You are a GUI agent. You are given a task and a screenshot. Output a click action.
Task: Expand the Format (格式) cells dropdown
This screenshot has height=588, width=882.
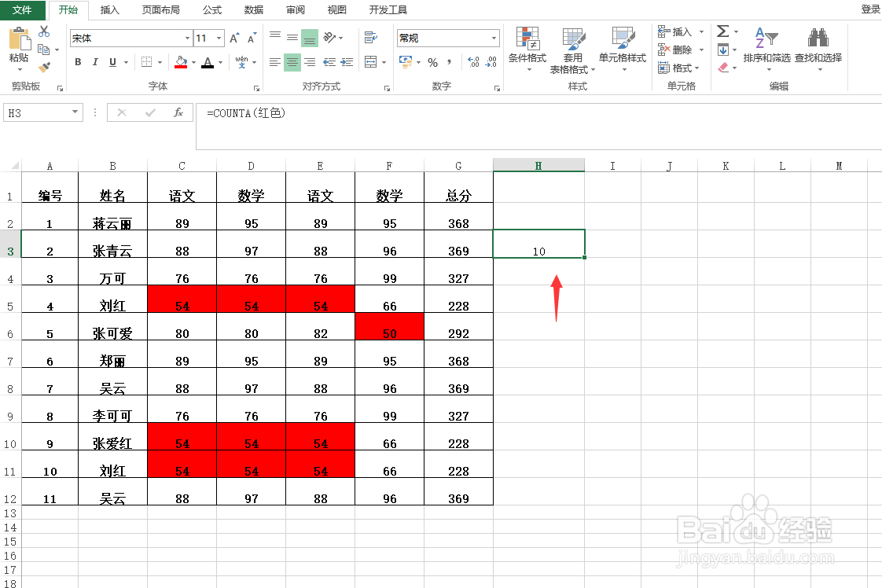click(x=697, y=68)
